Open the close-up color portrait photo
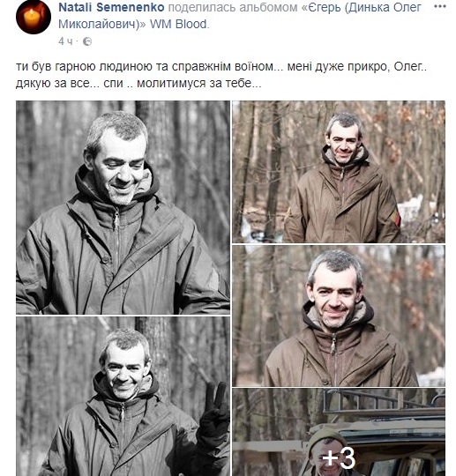456x476 pixels. pos(339,316)
